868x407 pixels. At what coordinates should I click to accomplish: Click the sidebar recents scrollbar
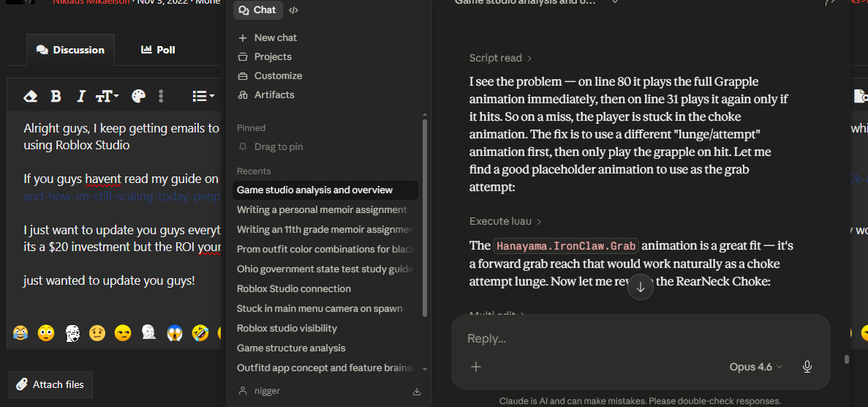tap(425, 220)
